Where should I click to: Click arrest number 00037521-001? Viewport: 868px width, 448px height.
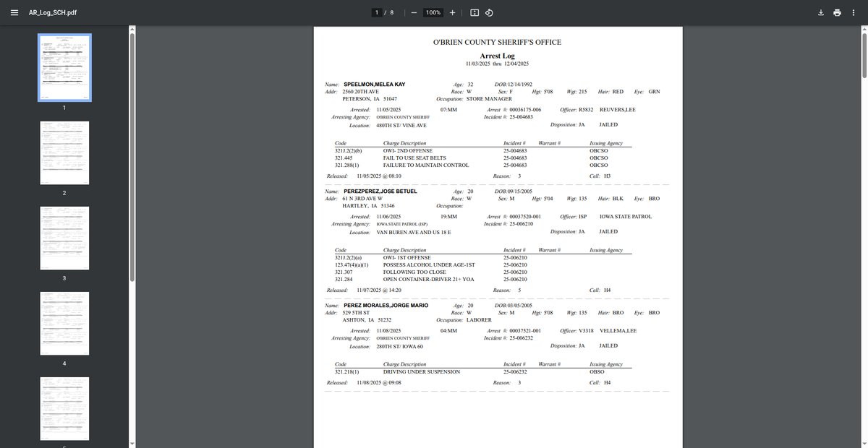(525, 330)
